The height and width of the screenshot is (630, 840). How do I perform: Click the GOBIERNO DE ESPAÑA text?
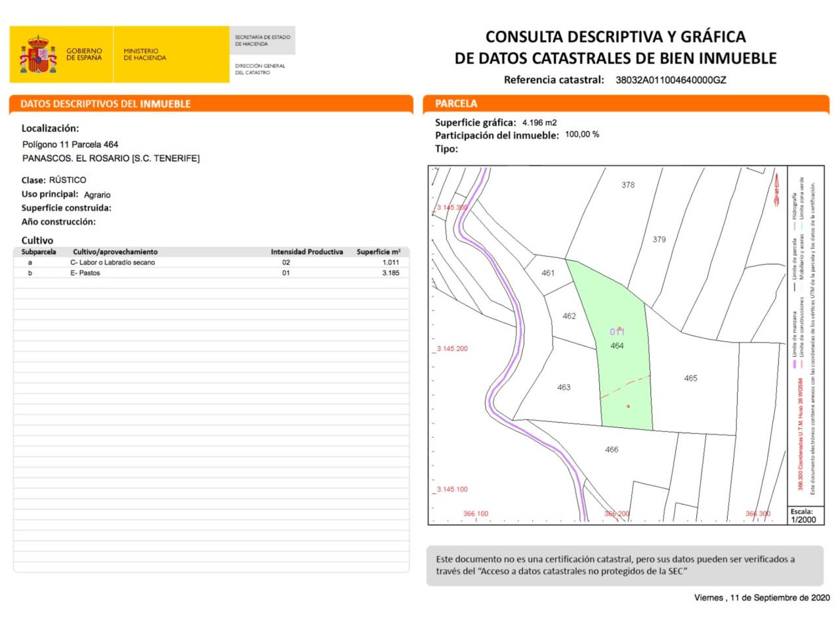click(84, 54)
